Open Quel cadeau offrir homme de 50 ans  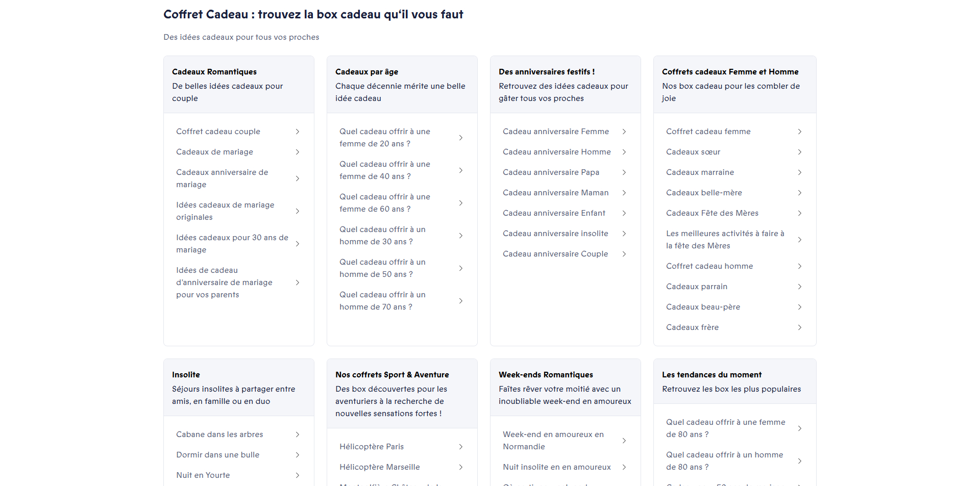(x=402, y=268)
